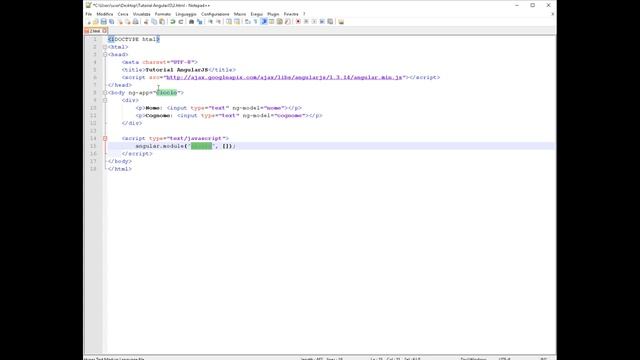Click the Open file toolbar icon
Viewport: 640px width, 360px height.
[95, 22]
